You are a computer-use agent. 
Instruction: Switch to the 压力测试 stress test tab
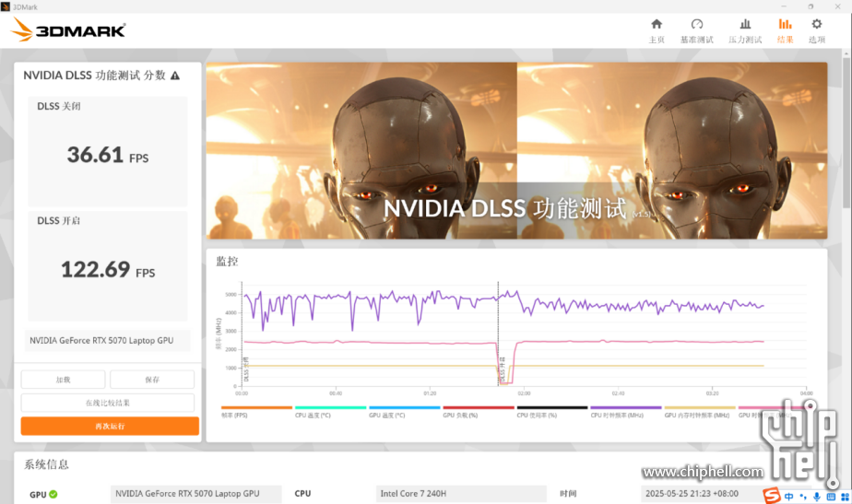click(x=745, y=31)
